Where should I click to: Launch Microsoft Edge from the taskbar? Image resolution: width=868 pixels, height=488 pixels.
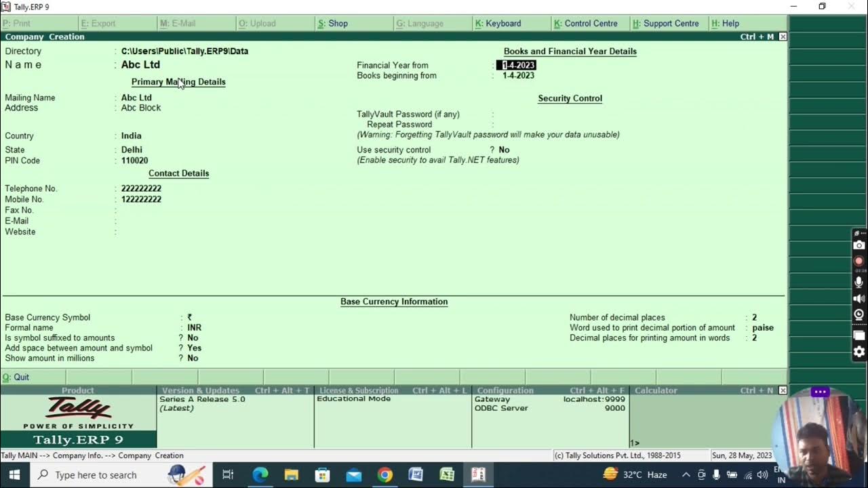tap(260, 475)
